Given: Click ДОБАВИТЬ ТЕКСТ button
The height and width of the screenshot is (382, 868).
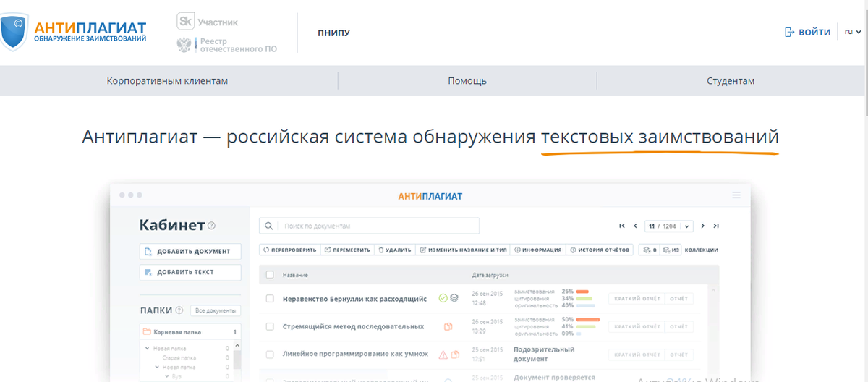Looking at the screenshot, I should pyautogui.click(x=190, y=272).
